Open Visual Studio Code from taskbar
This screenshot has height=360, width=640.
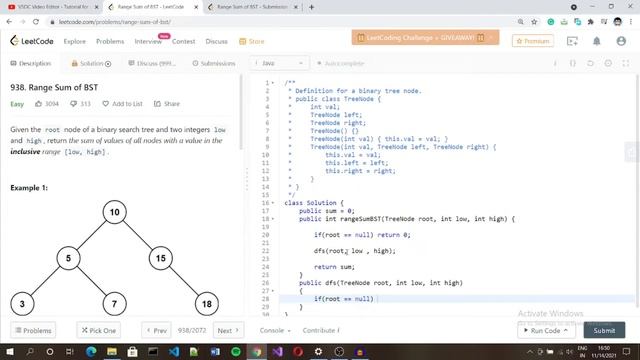click(174, 351)
